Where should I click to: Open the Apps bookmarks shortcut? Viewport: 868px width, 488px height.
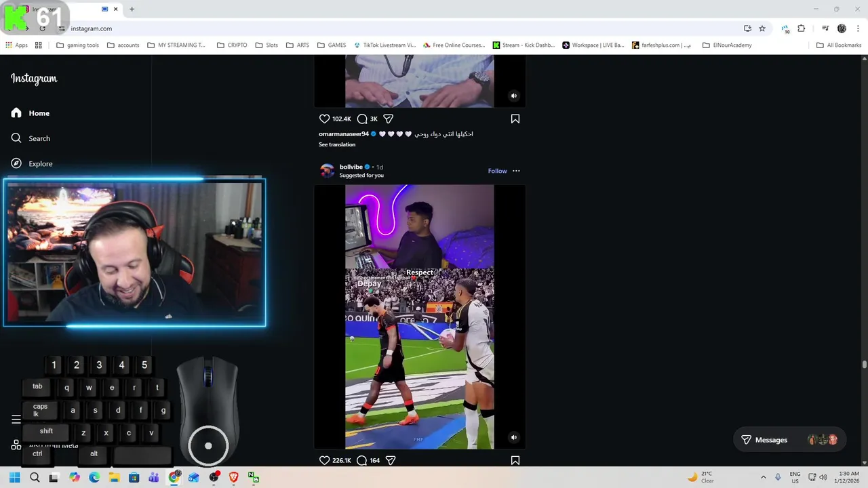[16, 45]
